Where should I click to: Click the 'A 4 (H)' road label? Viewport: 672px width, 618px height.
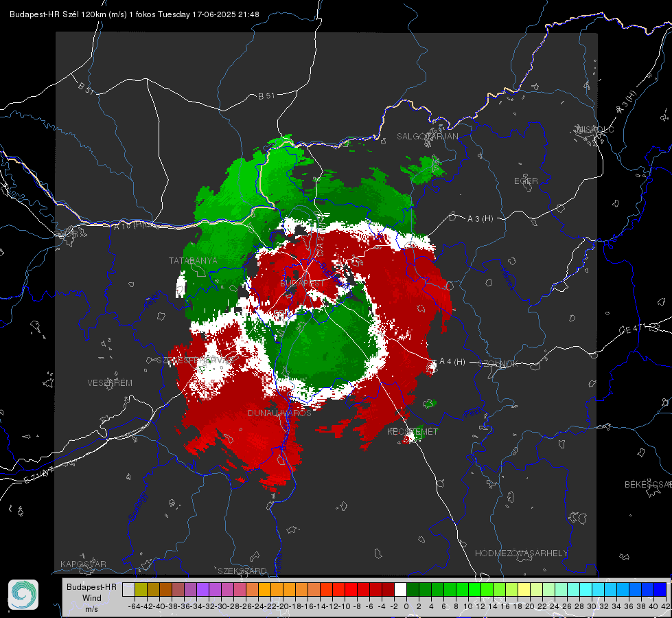[x=452, y=362]
